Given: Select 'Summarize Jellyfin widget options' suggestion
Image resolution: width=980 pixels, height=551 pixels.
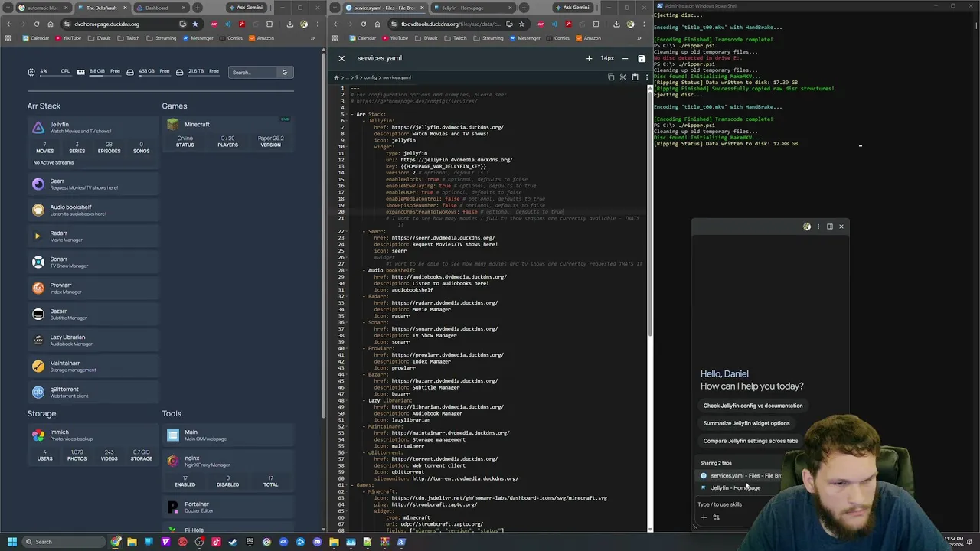Looking at the screenshot, I should tap(746, 423).
